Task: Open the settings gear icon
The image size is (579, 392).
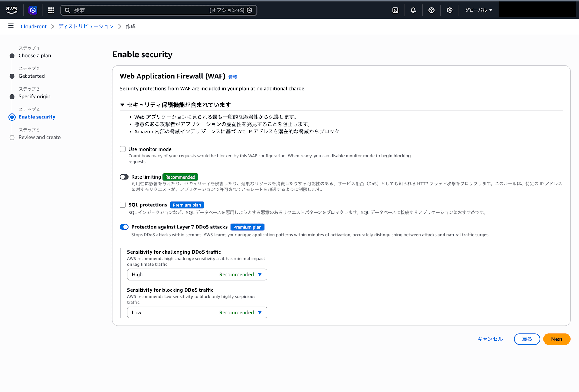Action: pos(450,10)
